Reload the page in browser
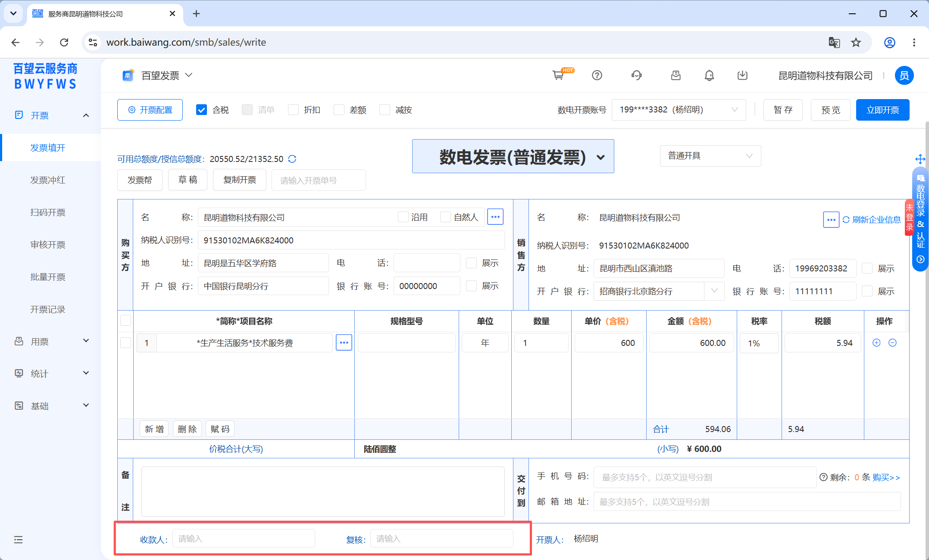 (64, 42)
